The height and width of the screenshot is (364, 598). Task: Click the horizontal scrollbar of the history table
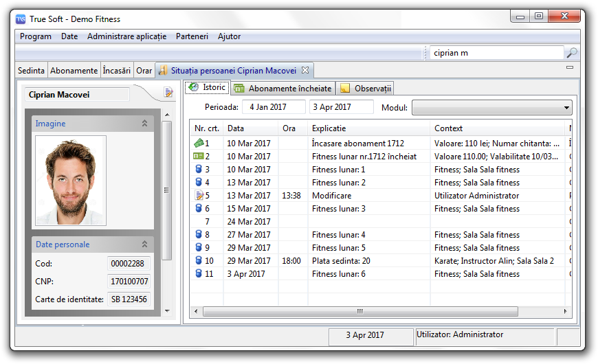tap(359, 311)
